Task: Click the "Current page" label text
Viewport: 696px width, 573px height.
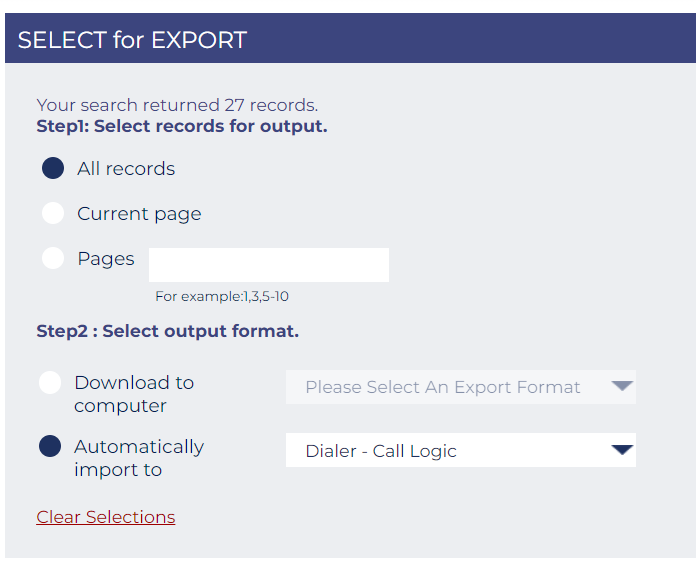Action: [139, 214]
